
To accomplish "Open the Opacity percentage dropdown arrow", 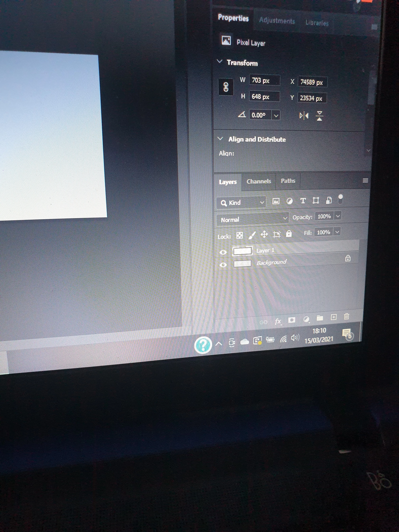I will pos(338,216).
